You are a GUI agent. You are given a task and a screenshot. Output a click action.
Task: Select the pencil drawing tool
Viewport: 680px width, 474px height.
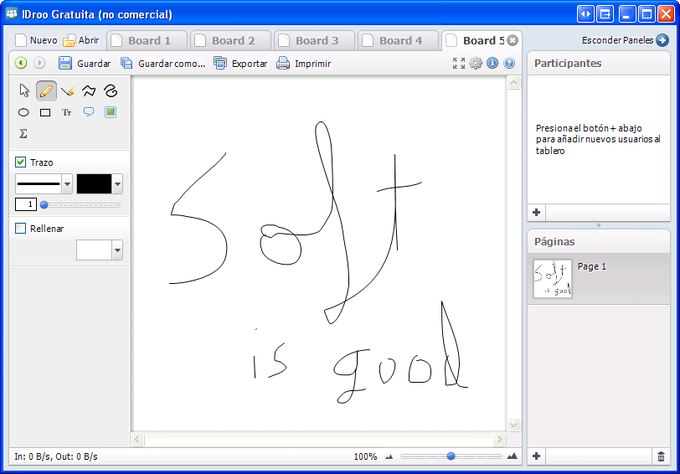point(46,91)
